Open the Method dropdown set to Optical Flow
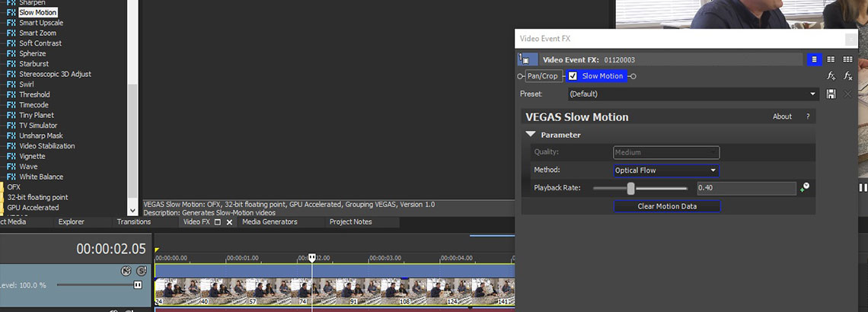868x312 pixels. pos(666,170)
